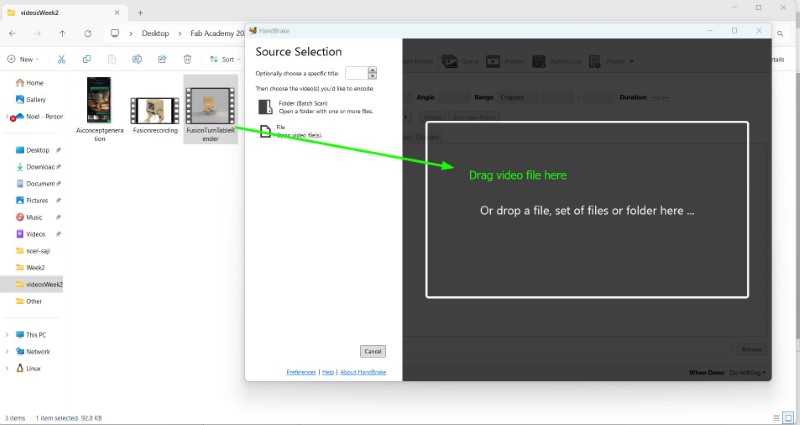Click the Copy icon in Explorer toolbar
Viewport: 800px width, 425px height.
pyautogui.click(x=87, y=59)
